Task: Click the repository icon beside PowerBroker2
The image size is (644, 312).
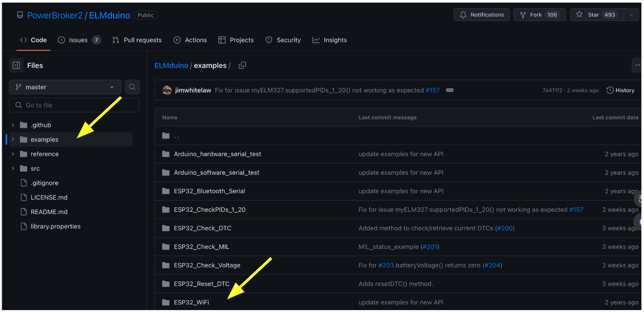Action: [x=20, y=15]
